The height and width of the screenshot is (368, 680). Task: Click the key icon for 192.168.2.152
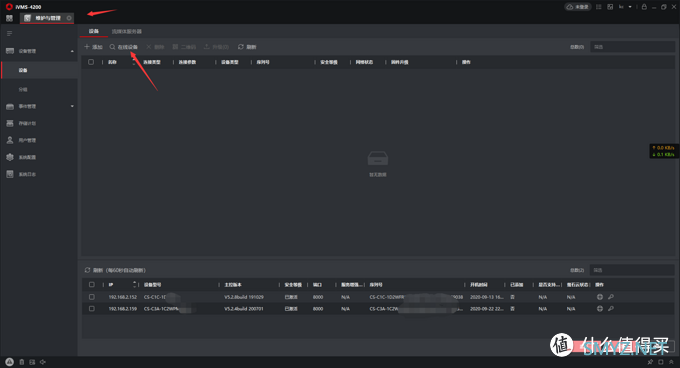coord(611,297)
